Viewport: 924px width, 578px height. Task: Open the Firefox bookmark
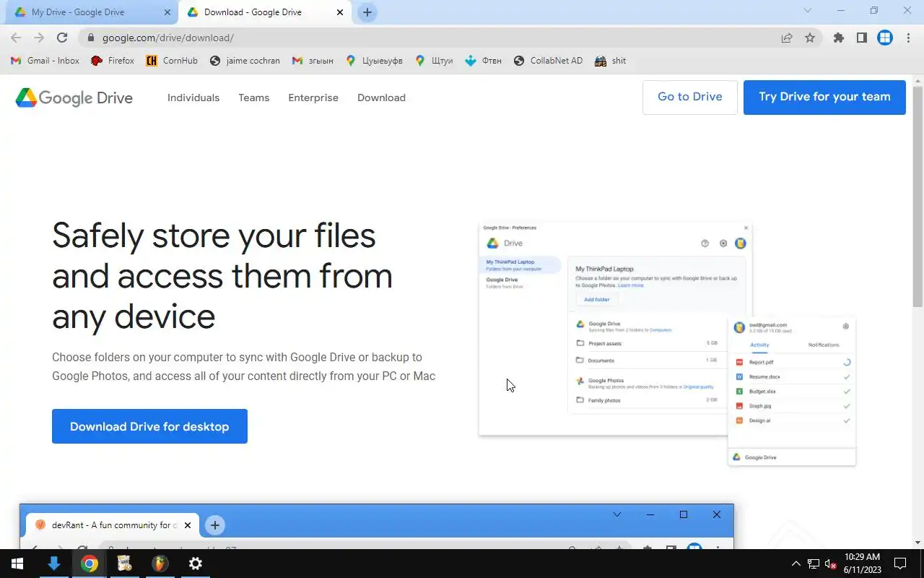113,61
